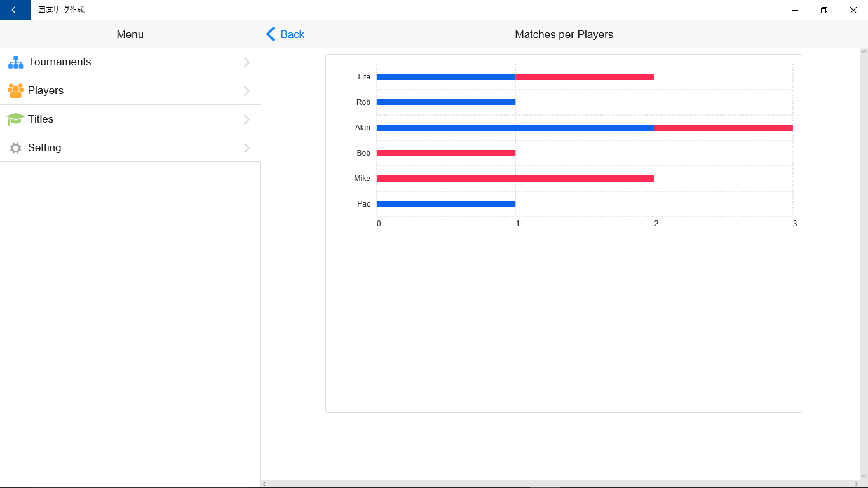The image size is (868, 488).
Task: Expand Players via its right chevron
Action: pyautogui.click(x=247, y=91)
